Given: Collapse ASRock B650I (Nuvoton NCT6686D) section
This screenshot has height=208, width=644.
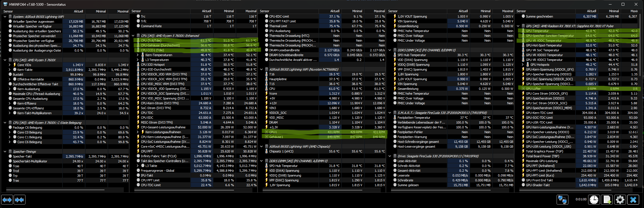Looking at the screenshot, I should [x=262, y=69].
